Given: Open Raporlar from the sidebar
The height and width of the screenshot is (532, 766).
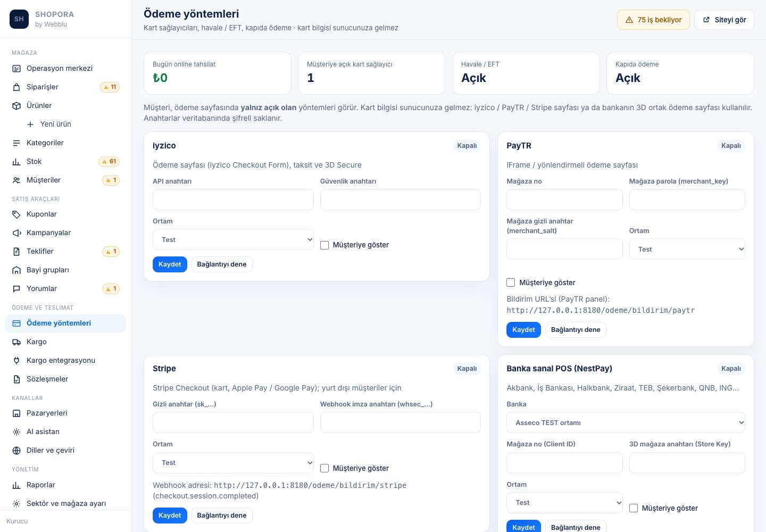Looking at the screenshot, I should pos(65,485).
